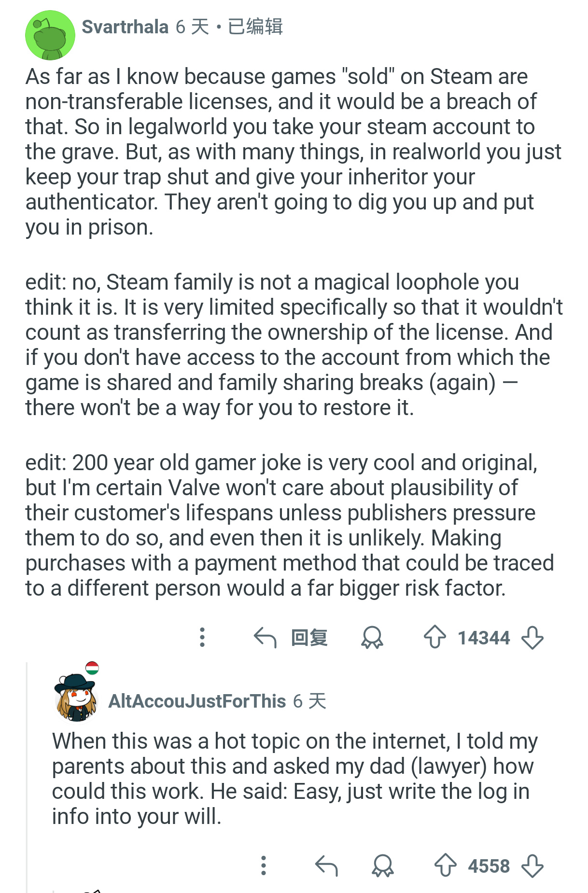This screenshot has height=893, width=588.
Task: Tap Svartrhala's green Snoo avatar
Action: (50, 35)
